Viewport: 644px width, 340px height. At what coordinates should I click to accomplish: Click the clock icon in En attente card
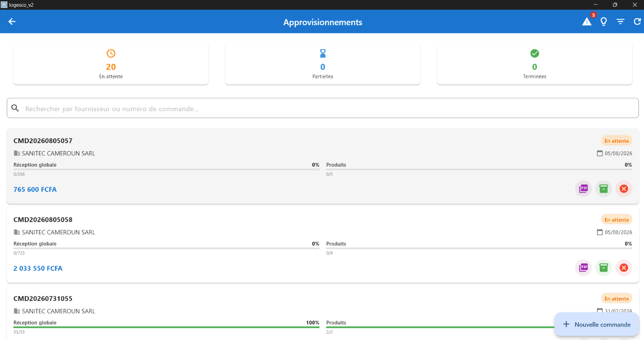111,53
